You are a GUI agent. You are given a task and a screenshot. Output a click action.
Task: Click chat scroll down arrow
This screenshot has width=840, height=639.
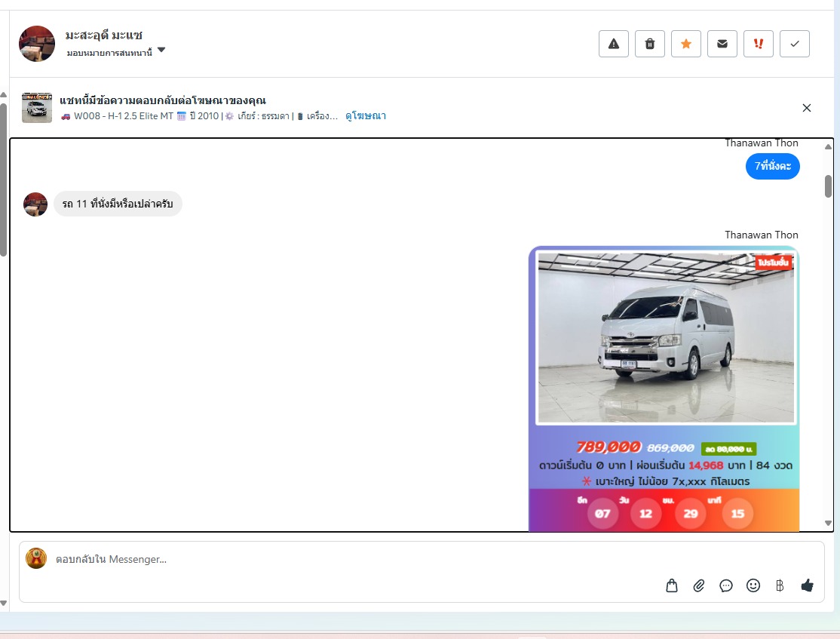(x=828, y=524)
